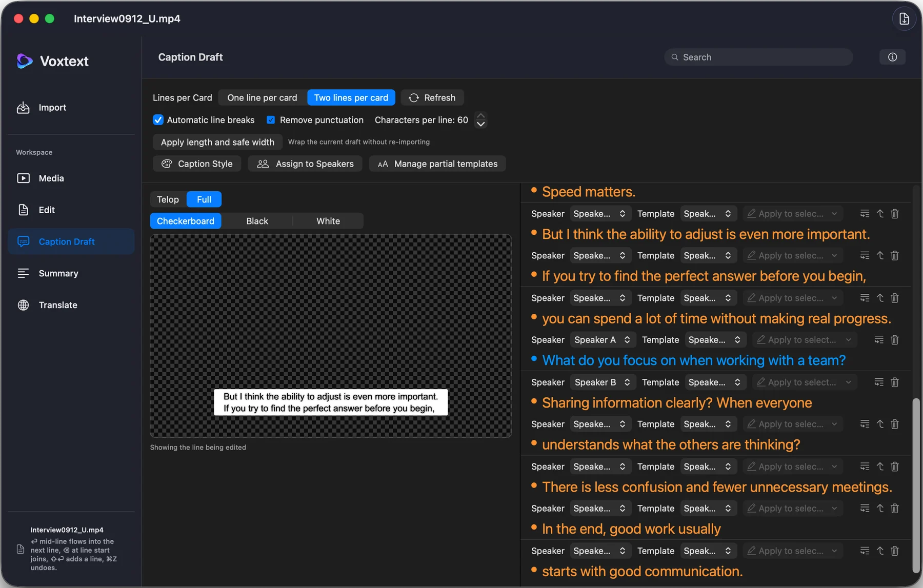Merge up 'There is less confusion' caption row
Viewport: 923px width, 588px height.
pos(880,467)
